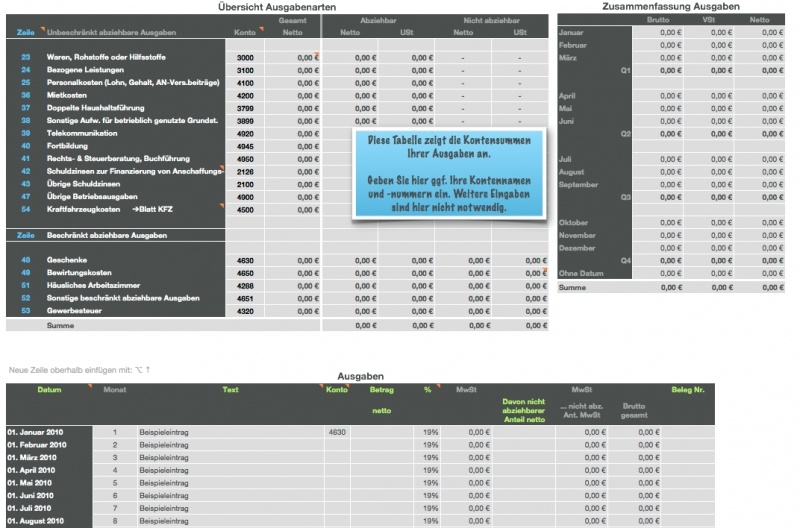Select the Konto cell containing 4630 in Ausgaben table
Viewport: 800px width, 528px height.
click(x=336, y=432)
